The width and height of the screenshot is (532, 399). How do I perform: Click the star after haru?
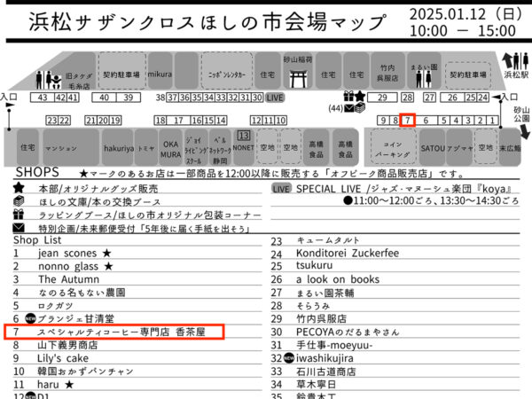pos(69,385)
